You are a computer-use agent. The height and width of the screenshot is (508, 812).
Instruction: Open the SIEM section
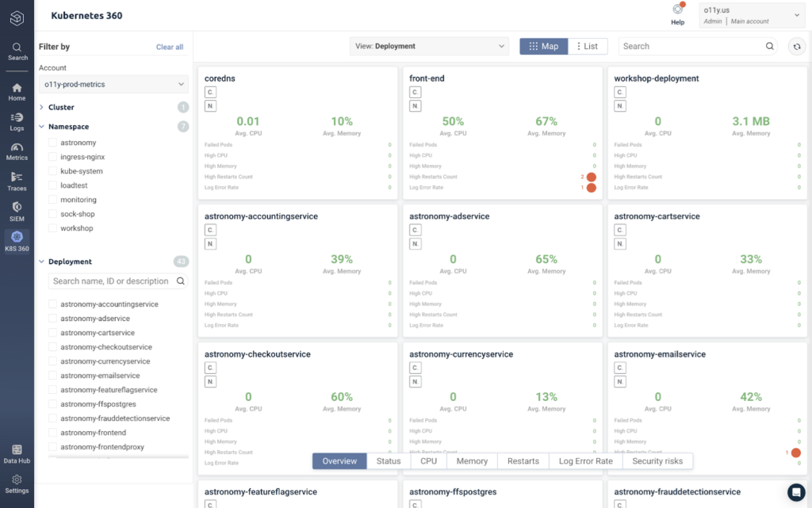tap(17, 212)
